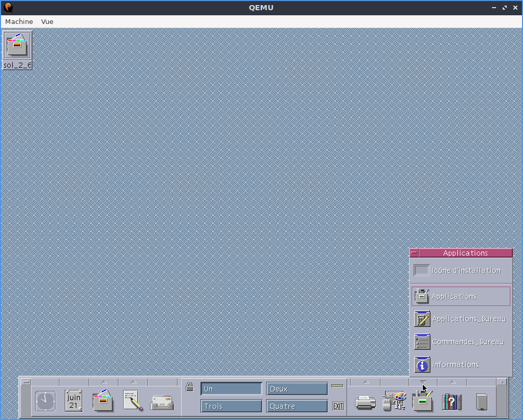Open the mail inbox tray icon
523x420 pixels.
[162, 403]
